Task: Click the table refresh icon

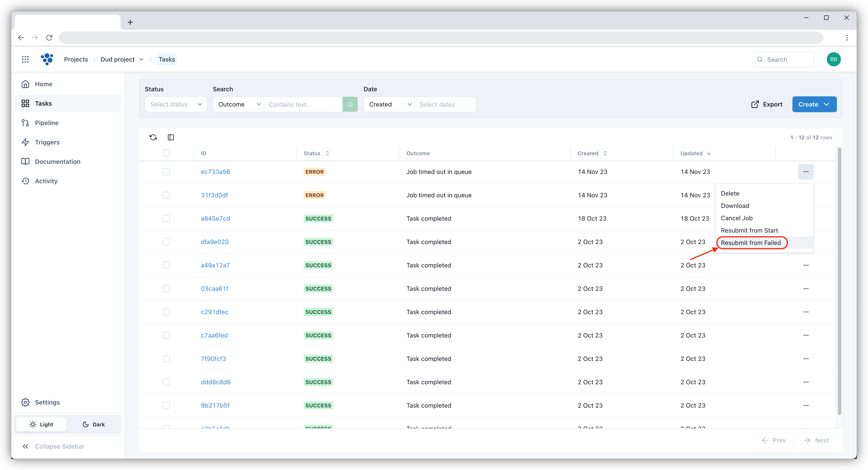Action: [153, 137]
